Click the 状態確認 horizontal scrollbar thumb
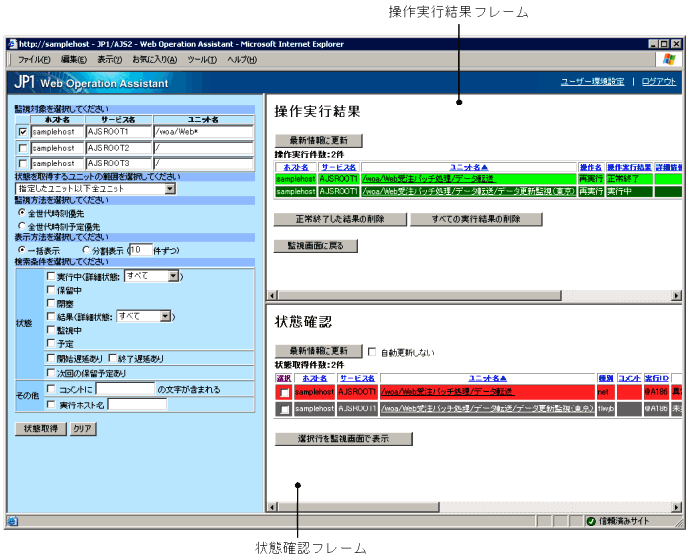This screenshot has width=688, height=560. pos(358,507)
